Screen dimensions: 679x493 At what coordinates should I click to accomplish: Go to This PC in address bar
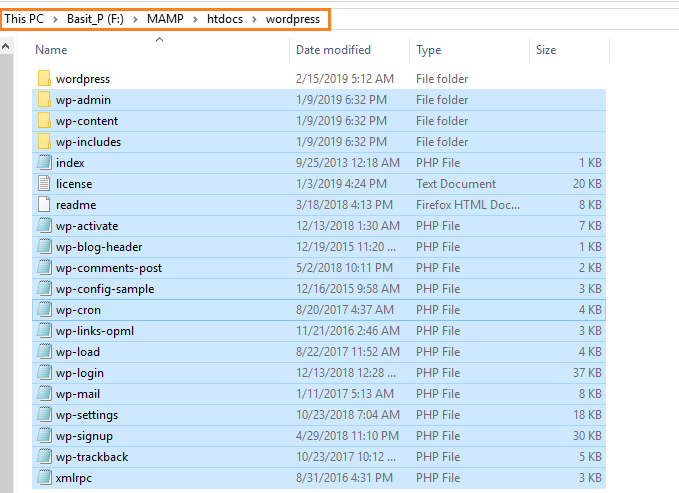pos(24,19)
